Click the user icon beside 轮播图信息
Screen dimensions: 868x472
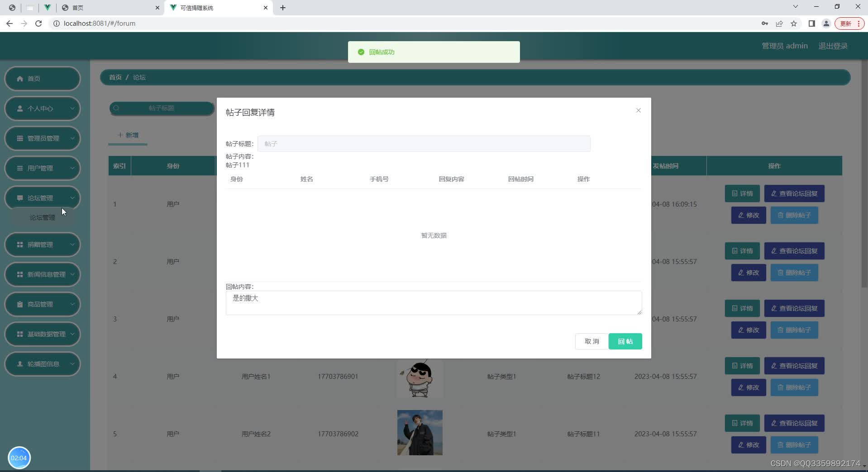[20, 364]
